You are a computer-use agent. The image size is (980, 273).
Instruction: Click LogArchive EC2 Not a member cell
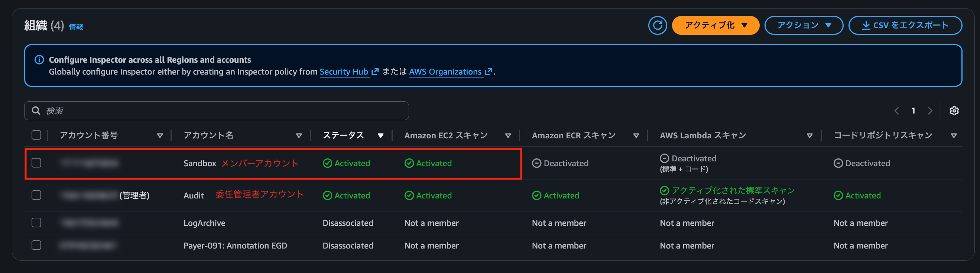431,223
